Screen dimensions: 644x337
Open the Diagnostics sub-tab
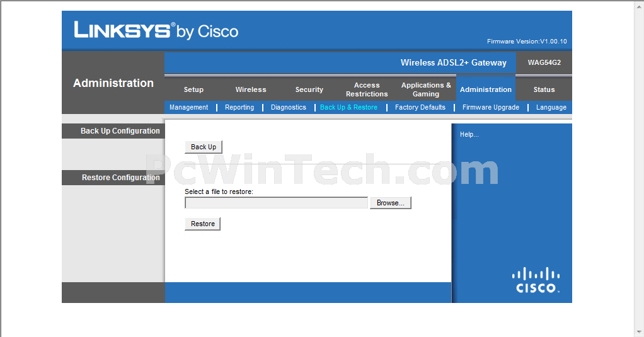[289, 107]
